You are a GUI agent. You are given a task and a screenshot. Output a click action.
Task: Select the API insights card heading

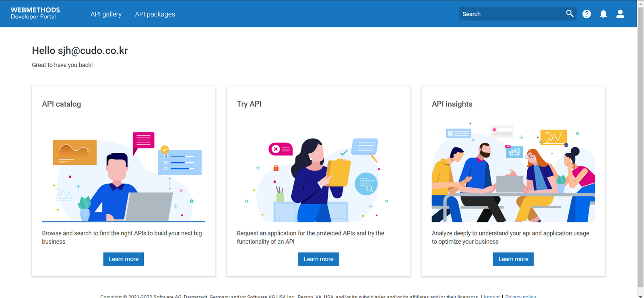pyautogui.click(x=452, y=104)
